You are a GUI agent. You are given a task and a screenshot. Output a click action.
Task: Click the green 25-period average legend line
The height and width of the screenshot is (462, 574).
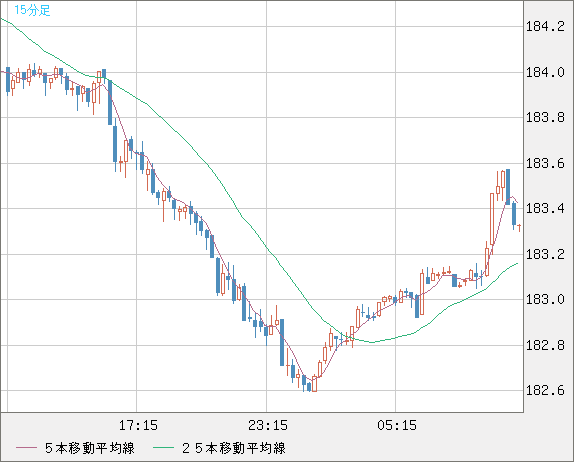(x=163, y=448)
